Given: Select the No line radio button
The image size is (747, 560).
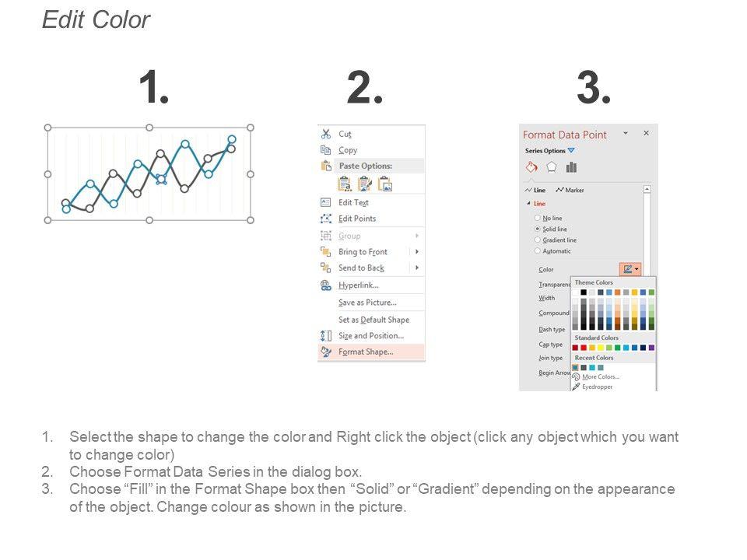Looking at the screenshot, I should click(x=538, y=219).
